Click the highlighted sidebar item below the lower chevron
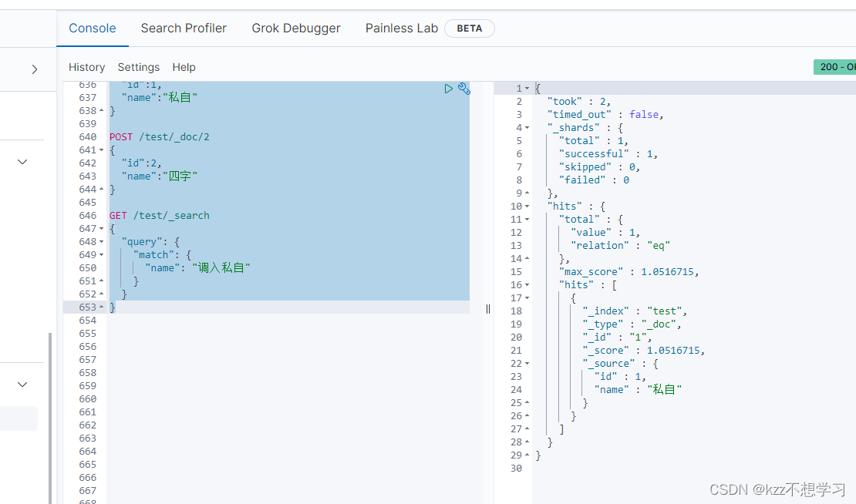This screenshot has height=504, width=856. pos(19,418)
